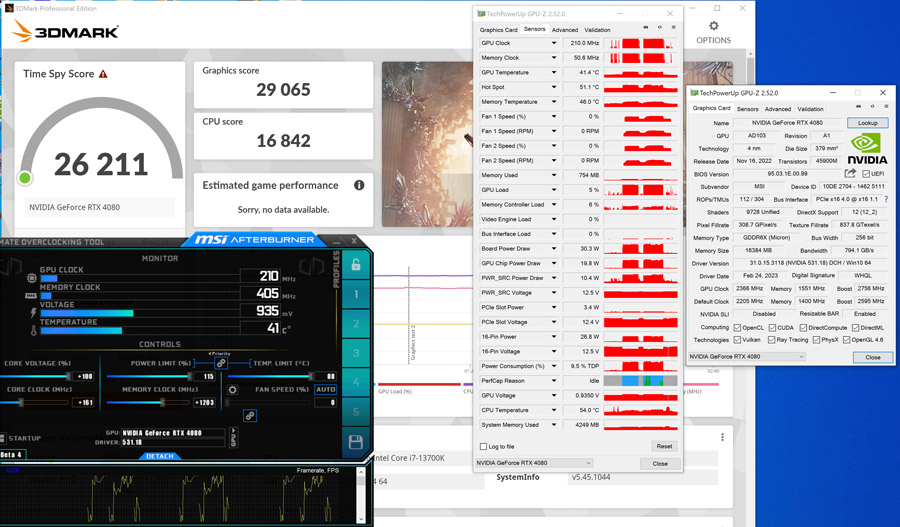Toggle UEFI checkbox in GPU-Z

coord(866,174)
